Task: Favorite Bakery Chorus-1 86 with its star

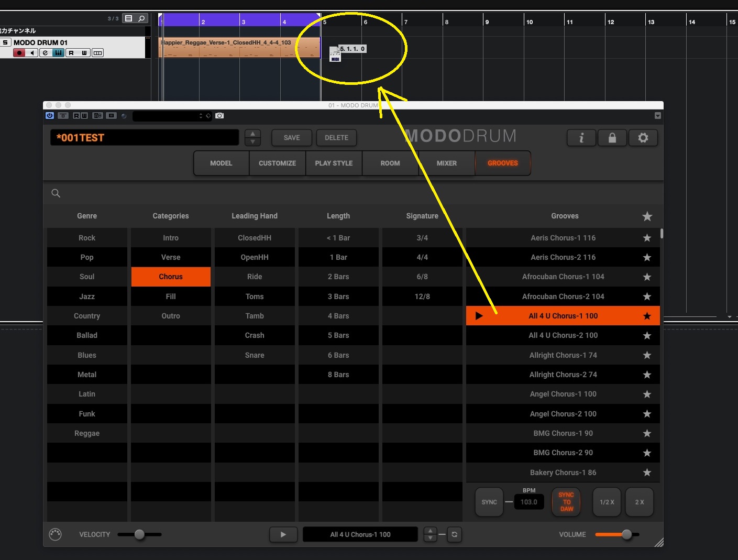Action: pyautogui.click(x=647, y=473)
